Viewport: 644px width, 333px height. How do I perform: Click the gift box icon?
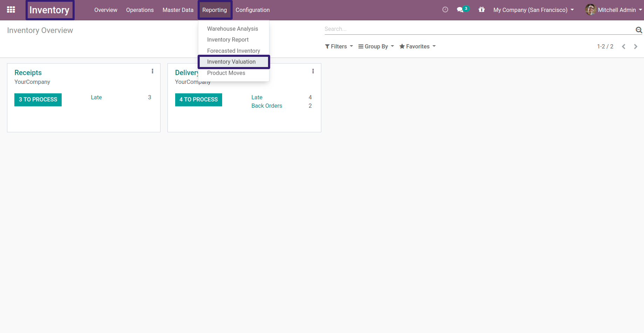click(x=481, y=10)
